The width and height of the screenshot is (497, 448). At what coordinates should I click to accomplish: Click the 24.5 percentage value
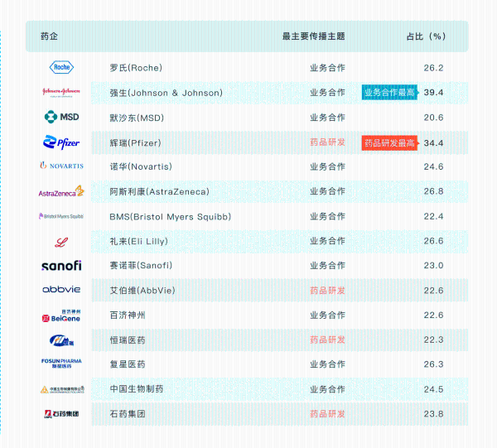click(433, 389)
